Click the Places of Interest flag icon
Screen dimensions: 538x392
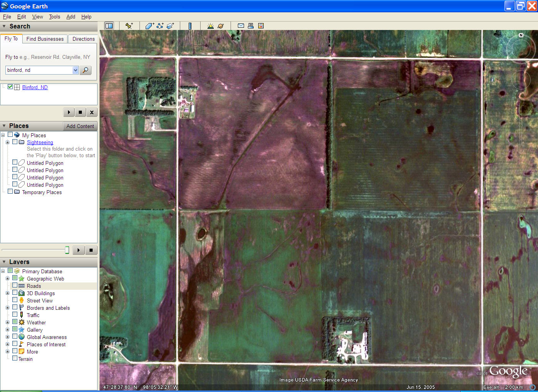pyautogui.click(x=22, y=344)
